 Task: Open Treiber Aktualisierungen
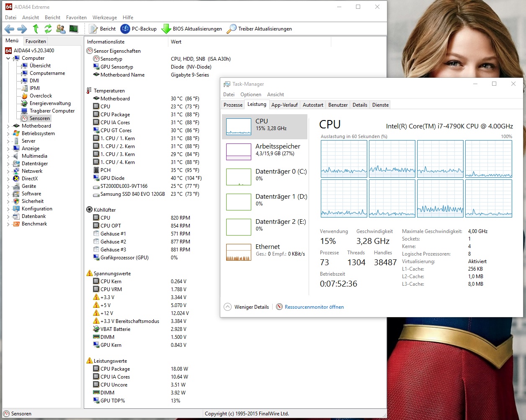(259, 29)
